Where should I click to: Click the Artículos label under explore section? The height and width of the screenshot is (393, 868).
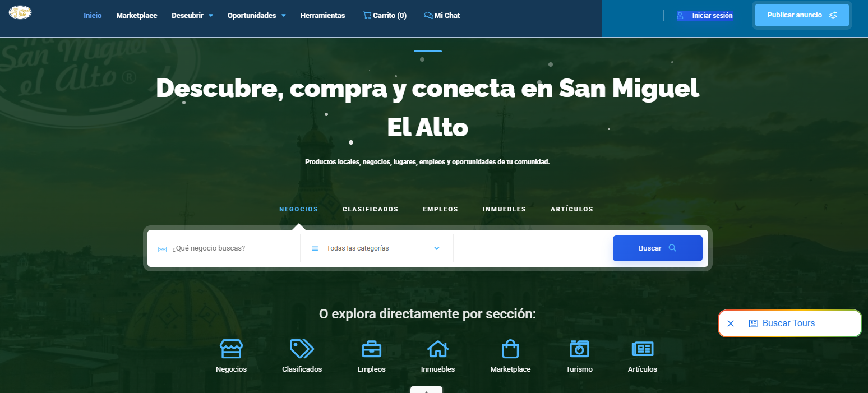(x=643, y=369)
